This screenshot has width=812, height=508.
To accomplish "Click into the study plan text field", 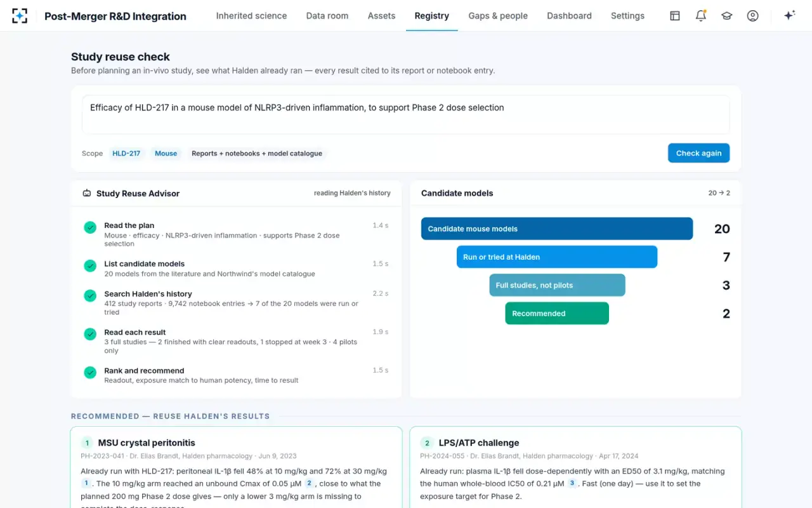I will click(406, 115).
